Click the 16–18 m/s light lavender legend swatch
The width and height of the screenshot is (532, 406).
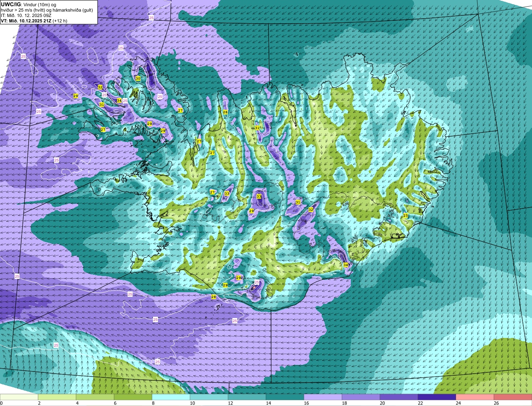point(323,397)
